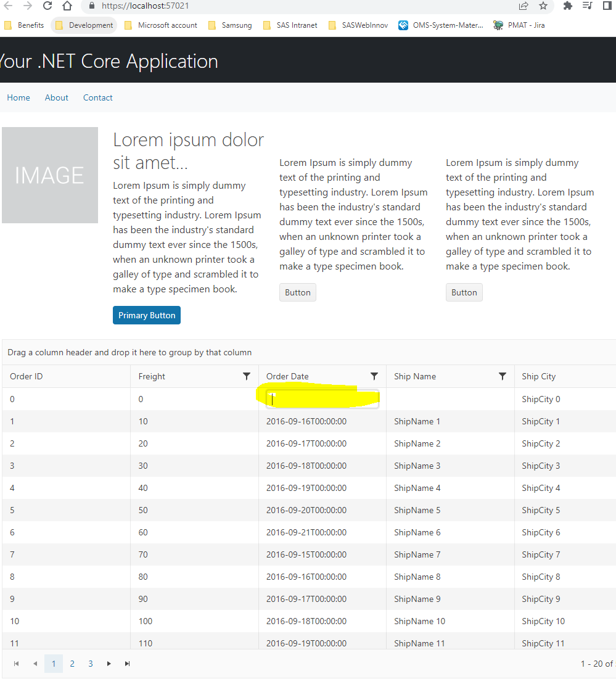Navigate to the About page

pyautogui.click(x=57, y=97)
